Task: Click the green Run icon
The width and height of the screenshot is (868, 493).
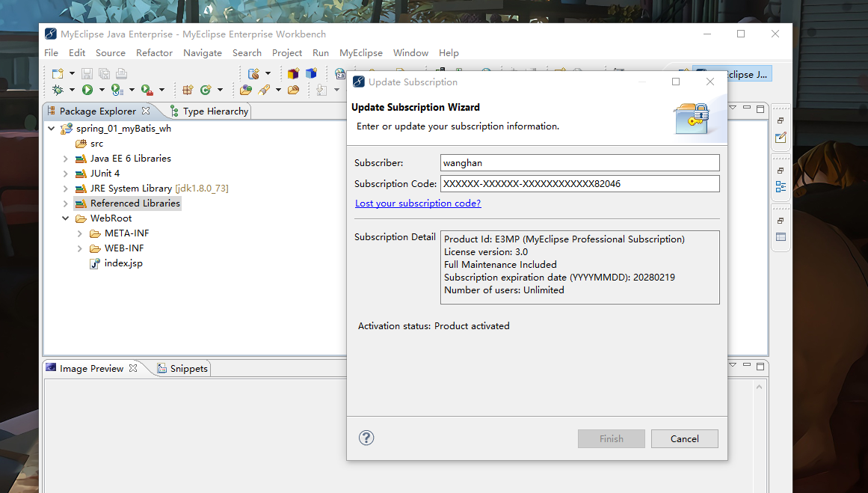Action: 87,90
